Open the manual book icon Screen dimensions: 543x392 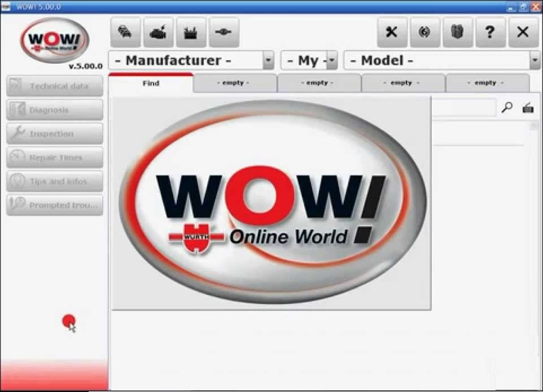[x=457, y=33]
